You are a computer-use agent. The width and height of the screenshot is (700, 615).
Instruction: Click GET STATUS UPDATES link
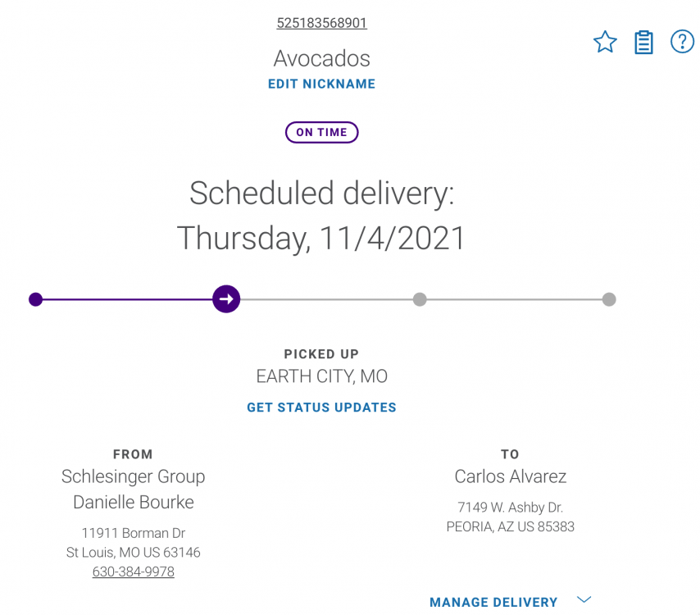(x=321, y=408)
